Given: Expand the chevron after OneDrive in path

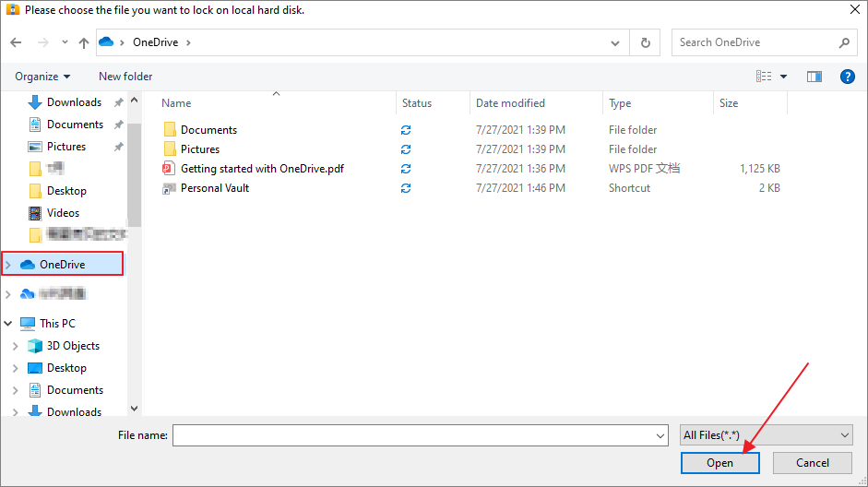Looking at the screenshot, I should pos(189,42).
